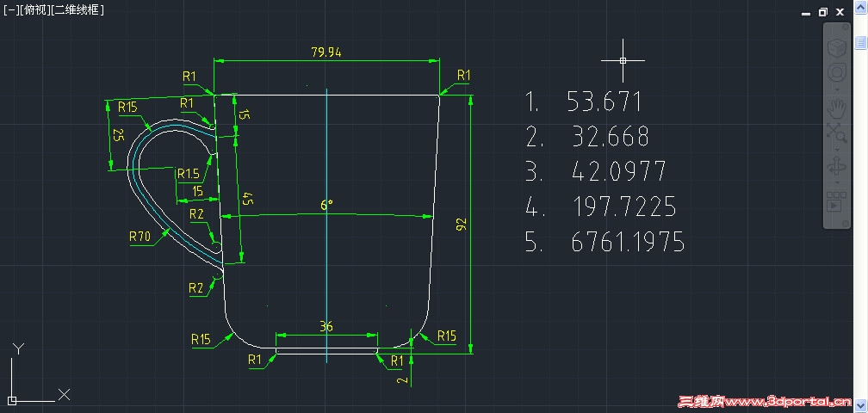
Task: Restore down the drawing window
Action: tap(823, 12)
